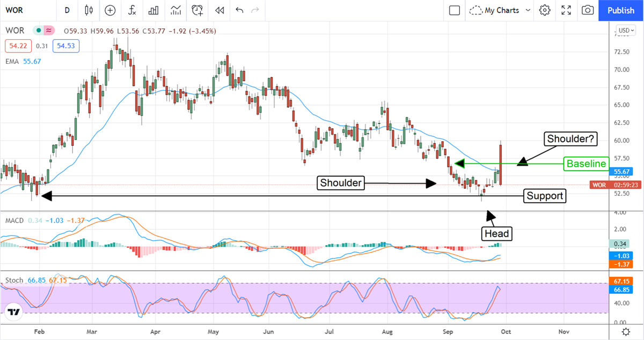This screenshot has width=644, height=340.
Task: Click the Feb date on time axis
Action: click(39, 332)
